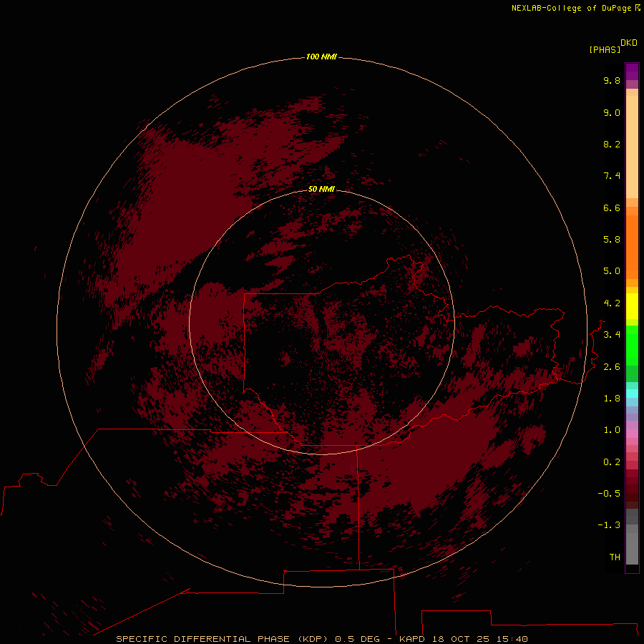Click the 5.0 scale value
The height and width of the screenshot is (644, 644).
tap(612, 271)
